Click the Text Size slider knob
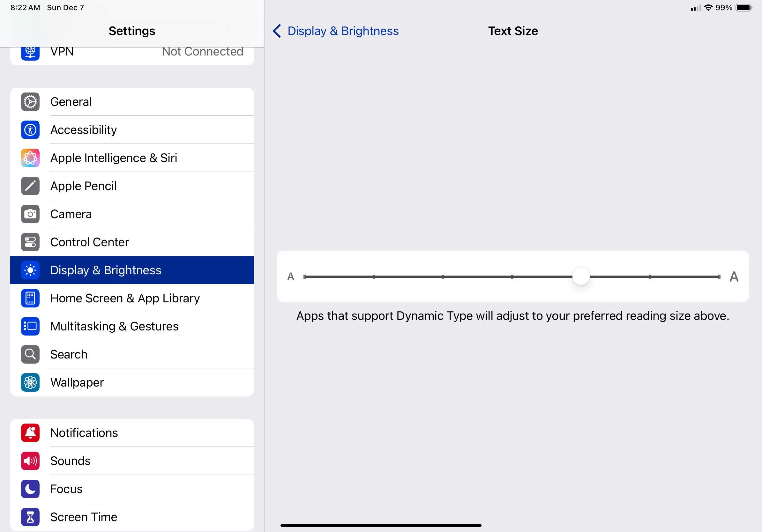 581,276
